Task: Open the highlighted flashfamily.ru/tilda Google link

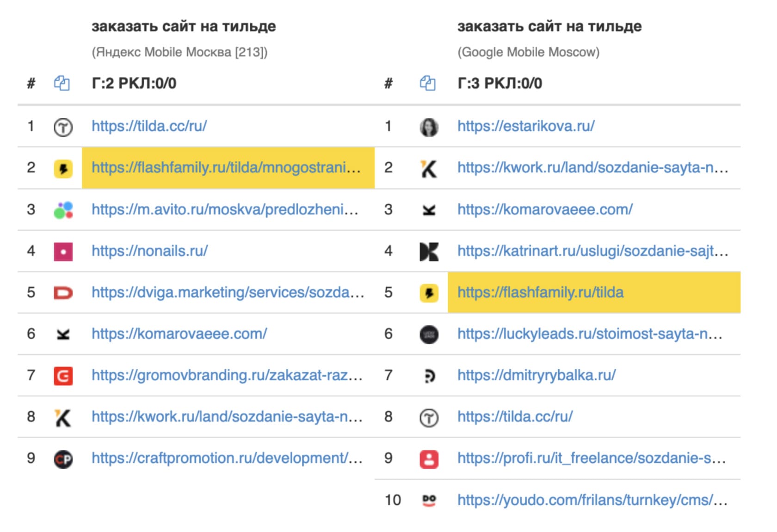Action: pos(540,293)
